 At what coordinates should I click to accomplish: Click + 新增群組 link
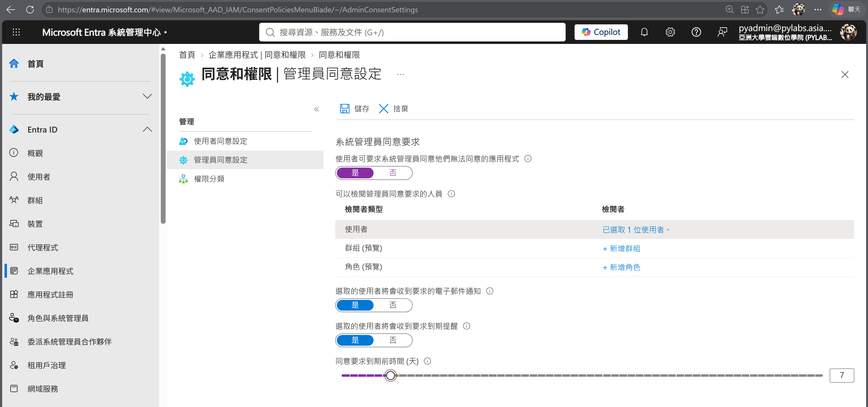coord(621,249)
